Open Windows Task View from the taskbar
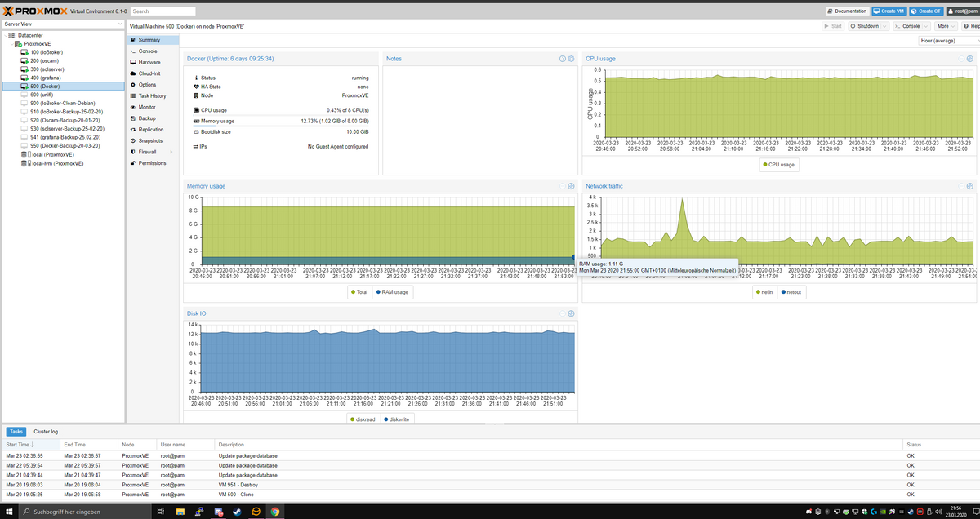This screenshot has width=980, height=519. tap(160, 512)
